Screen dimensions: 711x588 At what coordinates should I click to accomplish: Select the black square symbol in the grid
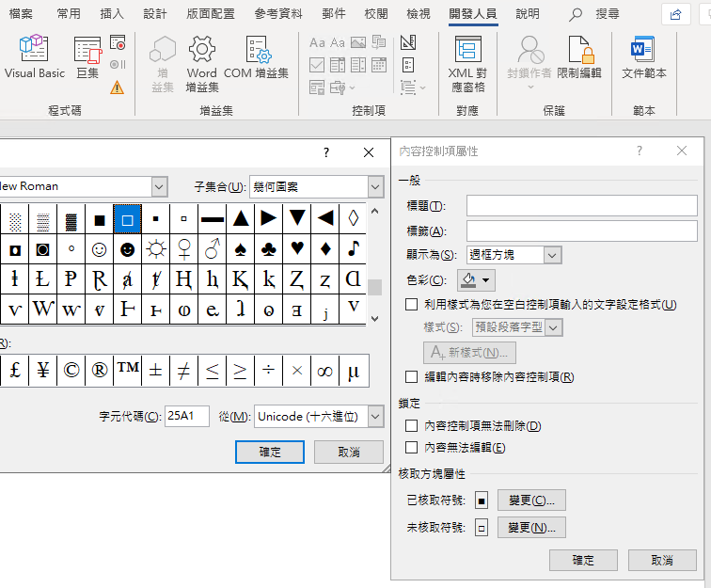click(100, 219)
